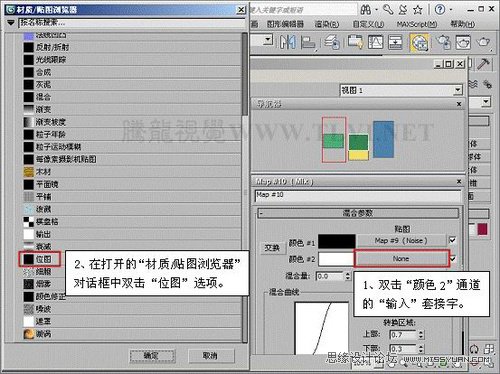Click the black 颜色 #1 color swatch
Viewport: 500px width, 374px height.
(337, 241)
